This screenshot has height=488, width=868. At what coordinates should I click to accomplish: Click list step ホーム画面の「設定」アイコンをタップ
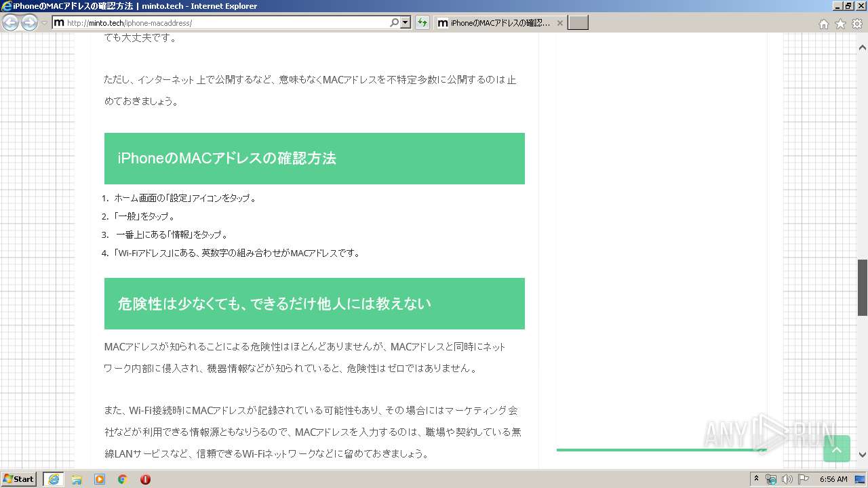pos(185,198)
